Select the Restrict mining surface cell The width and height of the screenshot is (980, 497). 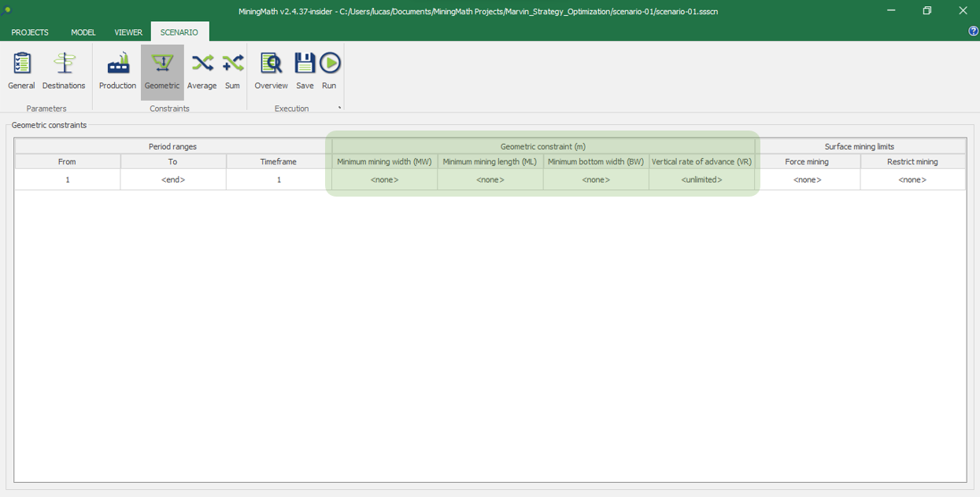[912, 180]
